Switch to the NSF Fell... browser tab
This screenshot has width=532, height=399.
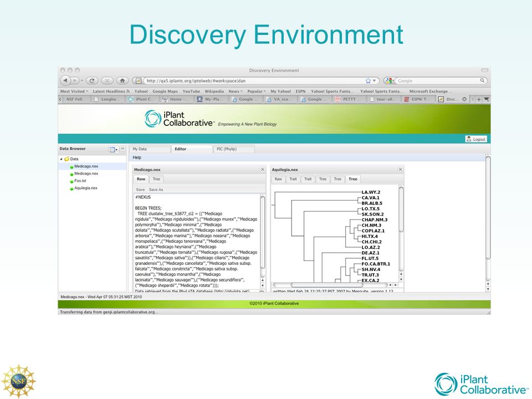(77, 99)
